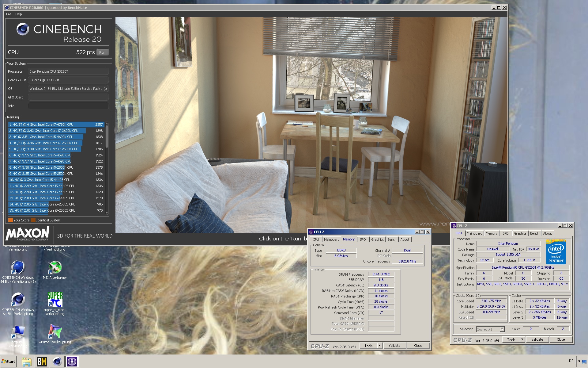This screenshot has width=588, height=368.
Task: Click the Run button next to CPU score
Action: 102,52
